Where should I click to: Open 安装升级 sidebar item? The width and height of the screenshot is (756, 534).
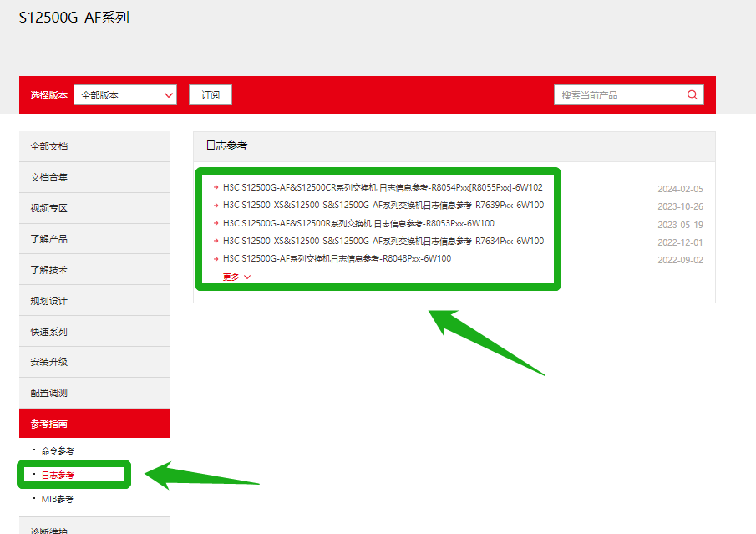[x=94, y=362]
